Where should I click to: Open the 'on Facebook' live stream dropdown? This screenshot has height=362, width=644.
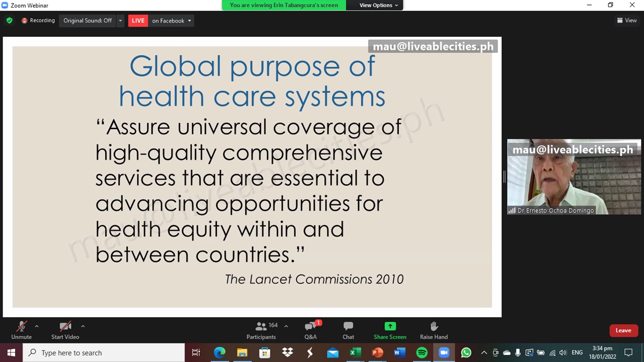(x=172, y=21)
